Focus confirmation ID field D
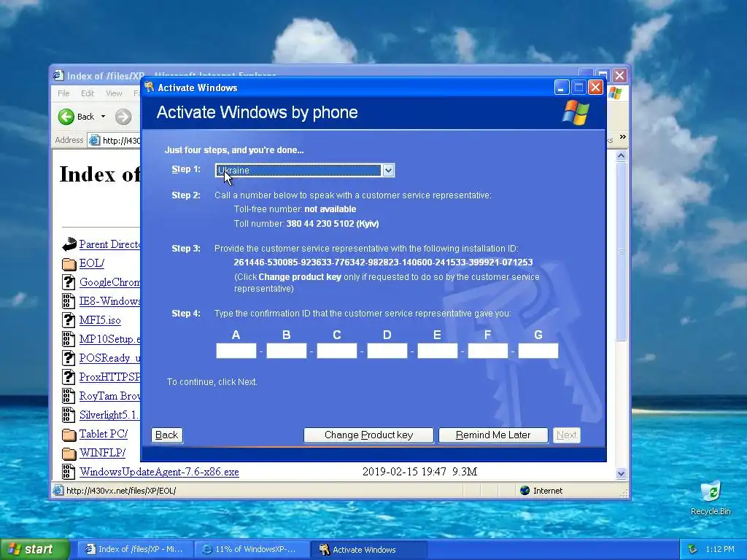Screen dimensions: 747x560 387,351
